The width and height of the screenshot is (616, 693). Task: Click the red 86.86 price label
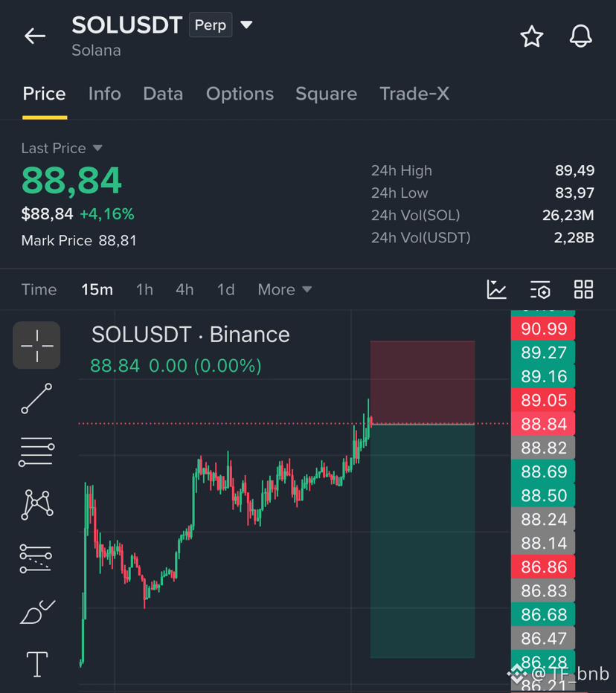[543, 567]
